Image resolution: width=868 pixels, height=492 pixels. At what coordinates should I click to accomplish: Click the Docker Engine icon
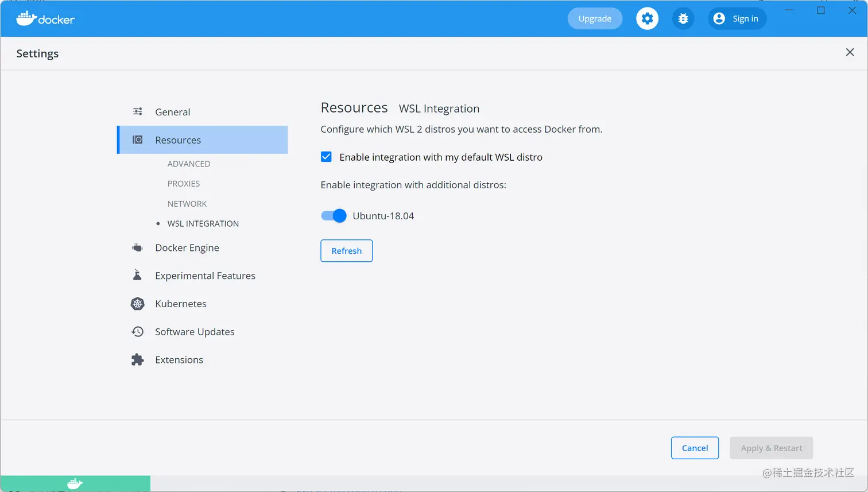[138, 248]
